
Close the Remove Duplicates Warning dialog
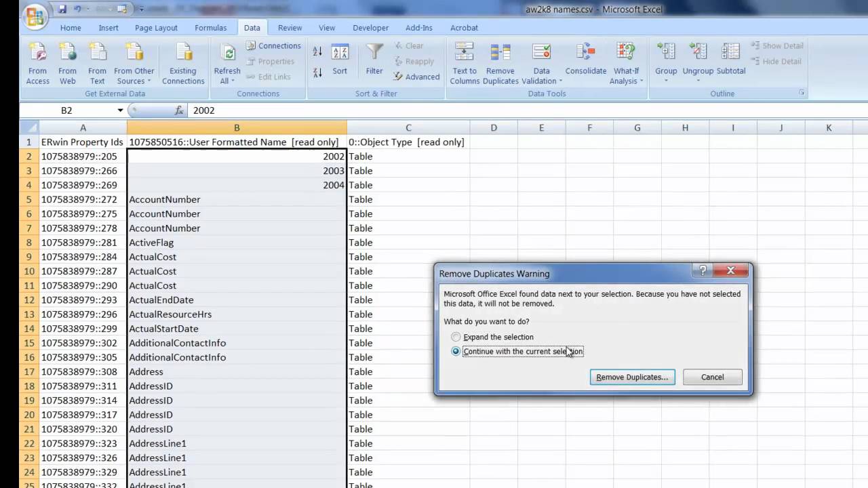pos(730,270)
